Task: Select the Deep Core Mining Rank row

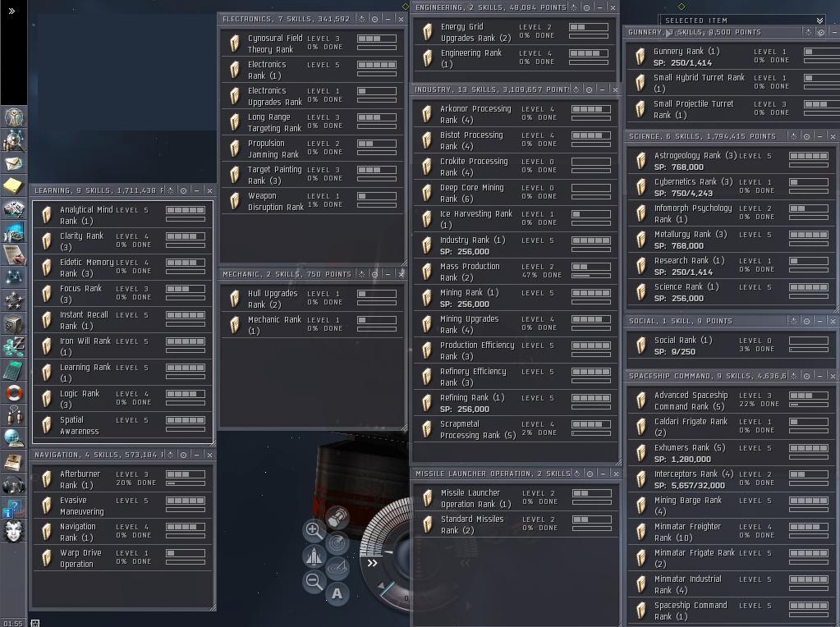Action: 516,193
